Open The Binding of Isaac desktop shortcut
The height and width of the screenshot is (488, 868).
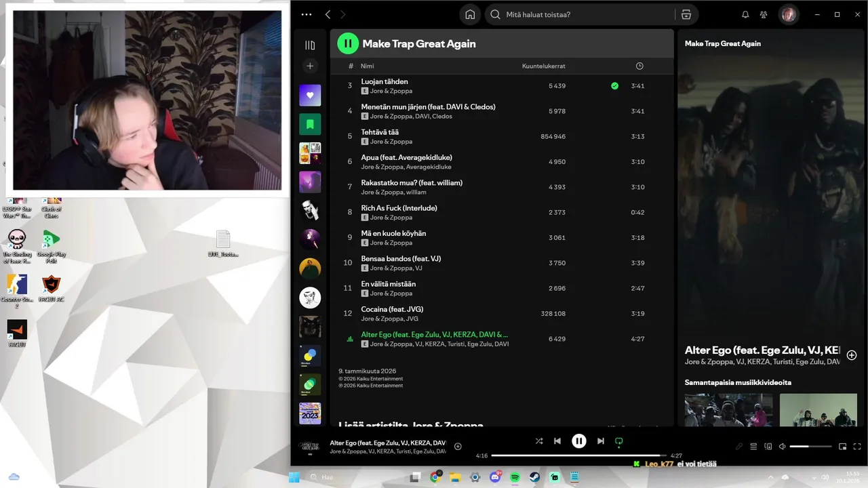pyautogui.click(x=17, y=246)
